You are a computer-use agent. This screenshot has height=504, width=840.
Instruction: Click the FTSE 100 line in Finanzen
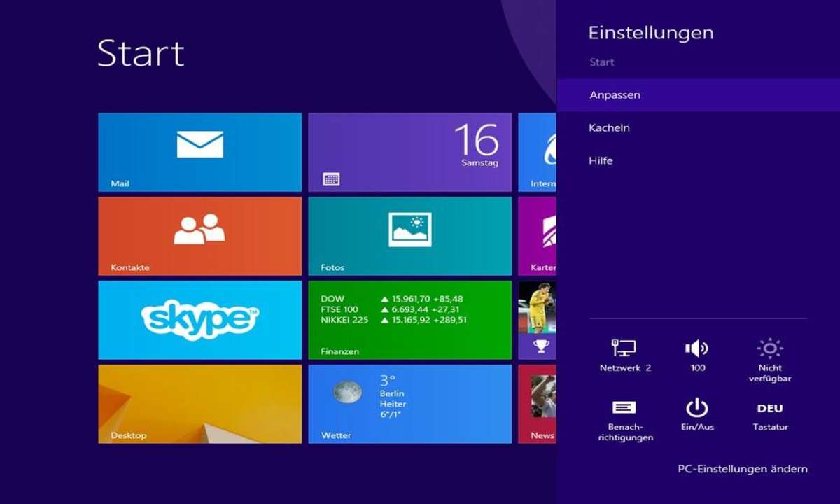pos(390,309)
